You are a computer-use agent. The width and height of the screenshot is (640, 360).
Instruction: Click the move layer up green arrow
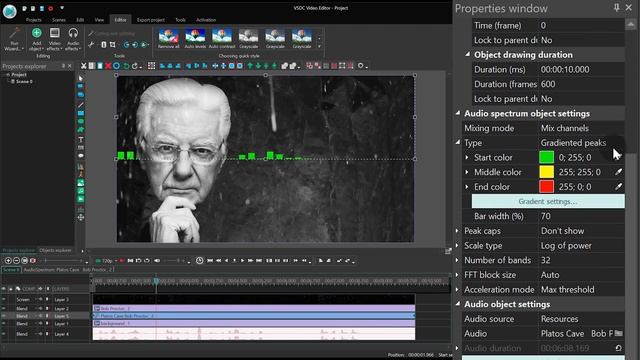tap(250, 66)
